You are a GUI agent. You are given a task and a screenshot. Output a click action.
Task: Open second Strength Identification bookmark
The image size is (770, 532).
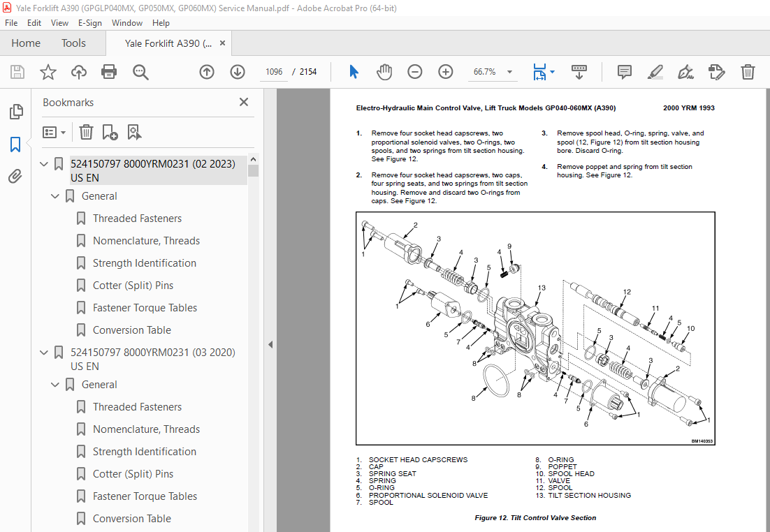click(x=145, y=452)
